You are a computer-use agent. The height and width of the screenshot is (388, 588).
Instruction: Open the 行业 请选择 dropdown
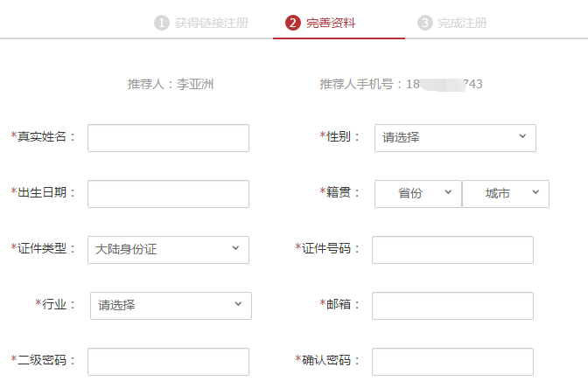(171, 306)
